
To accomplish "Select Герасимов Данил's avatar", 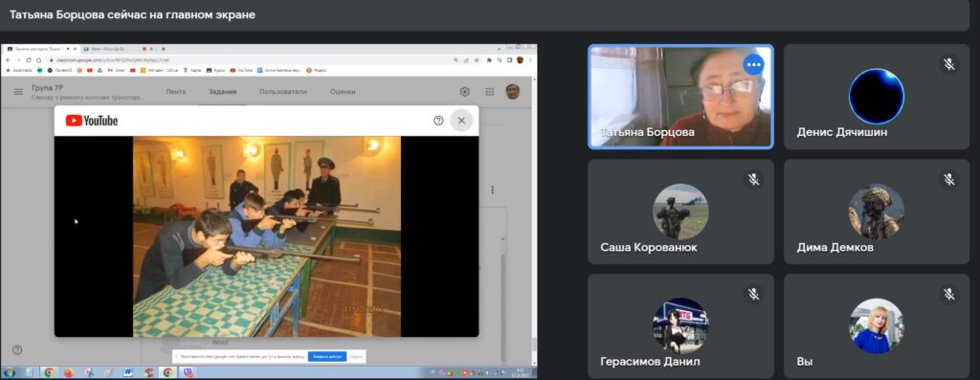I will (x=680, y=325).
